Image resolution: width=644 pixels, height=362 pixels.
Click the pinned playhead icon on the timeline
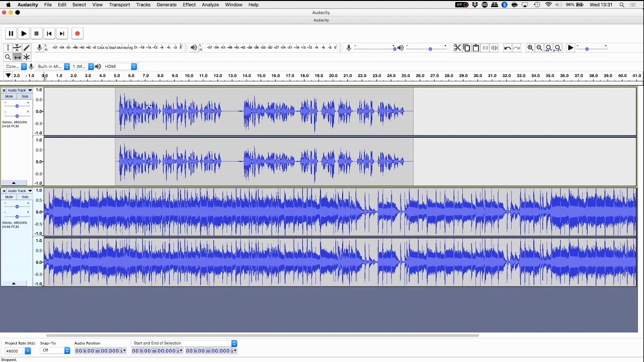tap(8, 75)
